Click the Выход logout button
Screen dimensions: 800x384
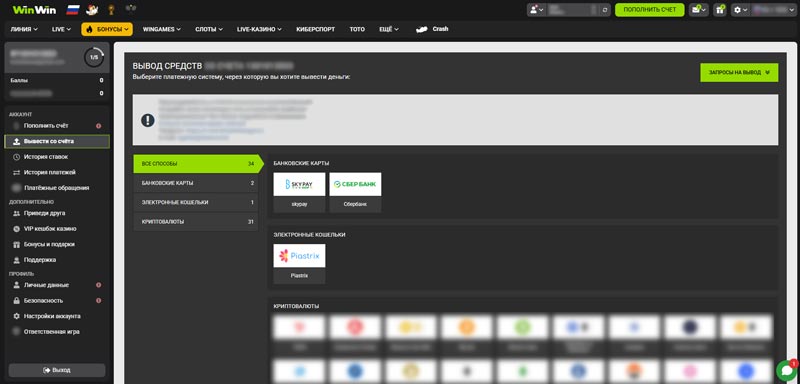57,370
